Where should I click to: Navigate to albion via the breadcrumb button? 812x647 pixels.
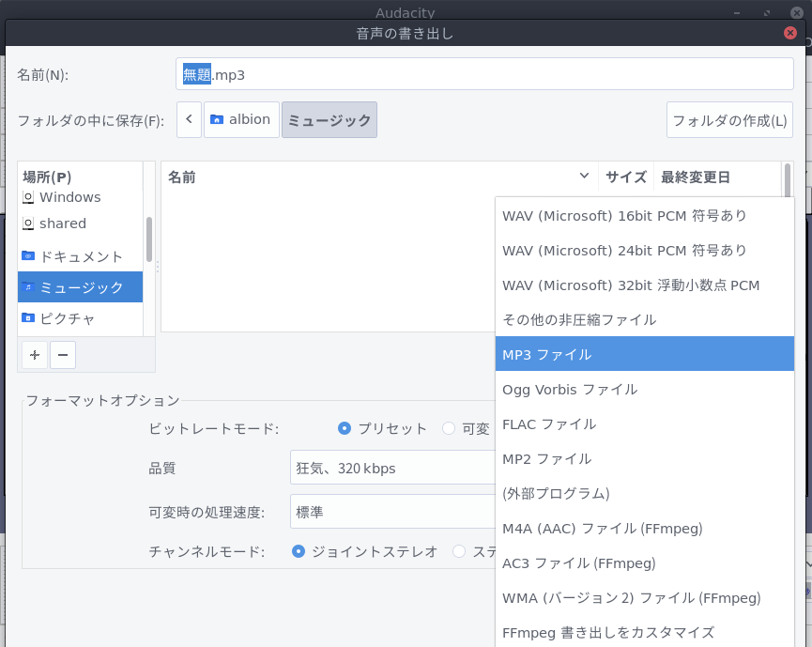click(x=241, y=119)
